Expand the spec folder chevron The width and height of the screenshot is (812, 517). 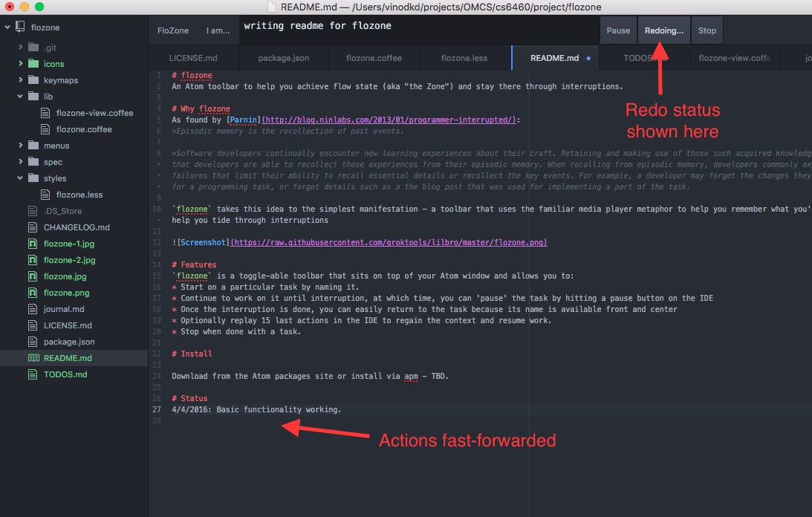click(x=20, y=162)
